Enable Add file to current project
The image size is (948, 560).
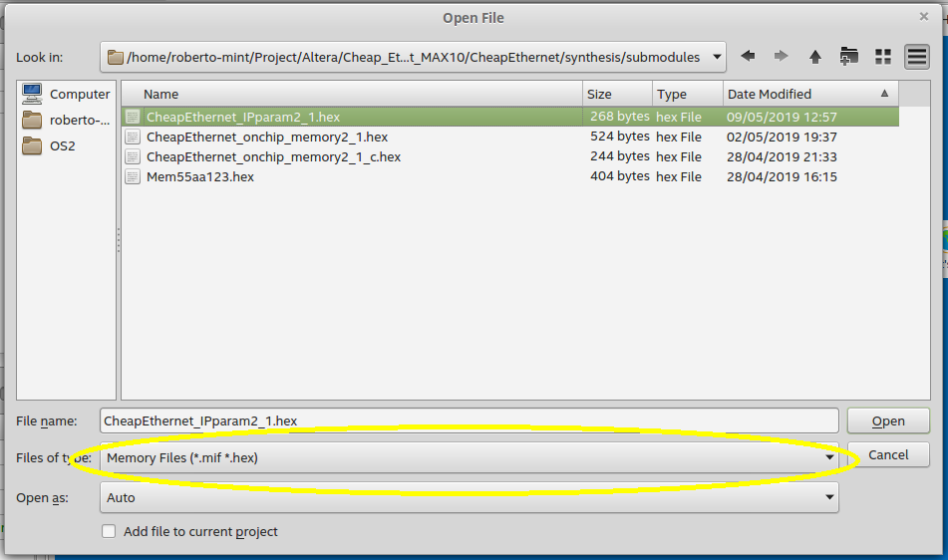pyautogui.click(x=109, y=531)
